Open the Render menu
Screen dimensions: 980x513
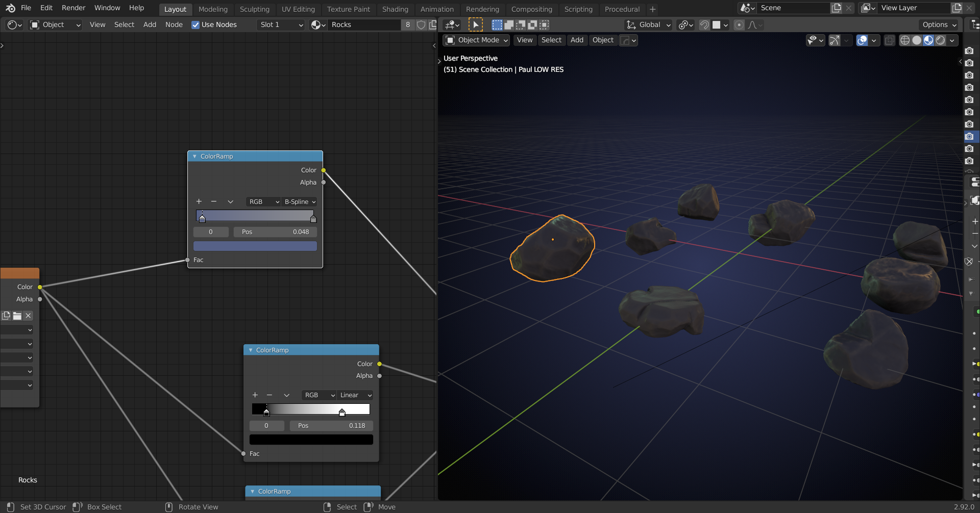pos(73,8)
